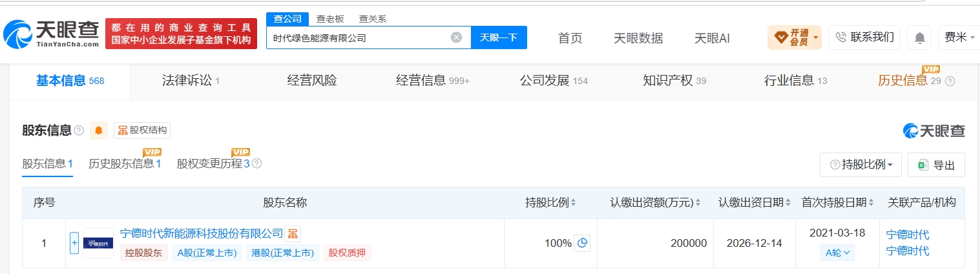Click the help icon beside 股东信息 title
The width and height of the screenshot is (980, 274).
tap(79, 131)
